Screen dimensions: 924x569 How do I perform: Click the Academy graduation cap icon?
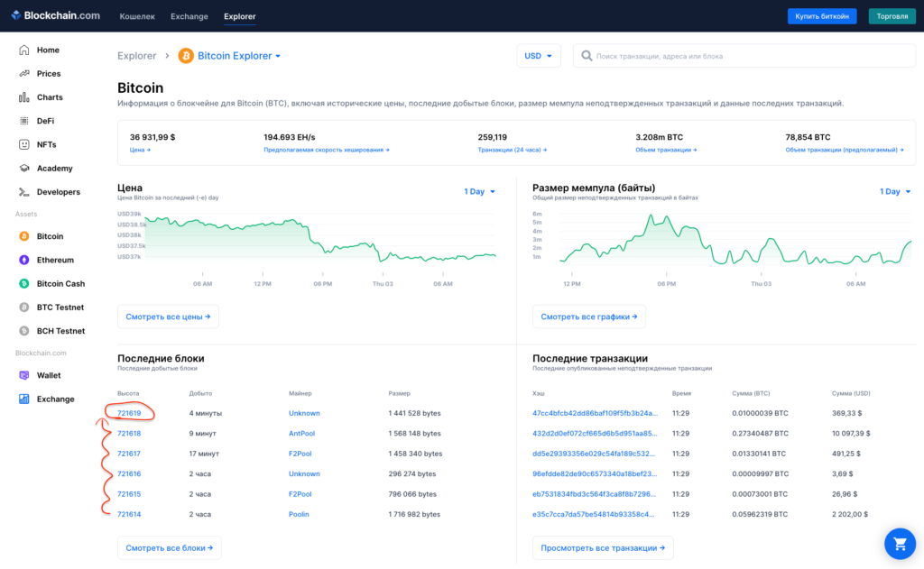click(x=24, y=168)
